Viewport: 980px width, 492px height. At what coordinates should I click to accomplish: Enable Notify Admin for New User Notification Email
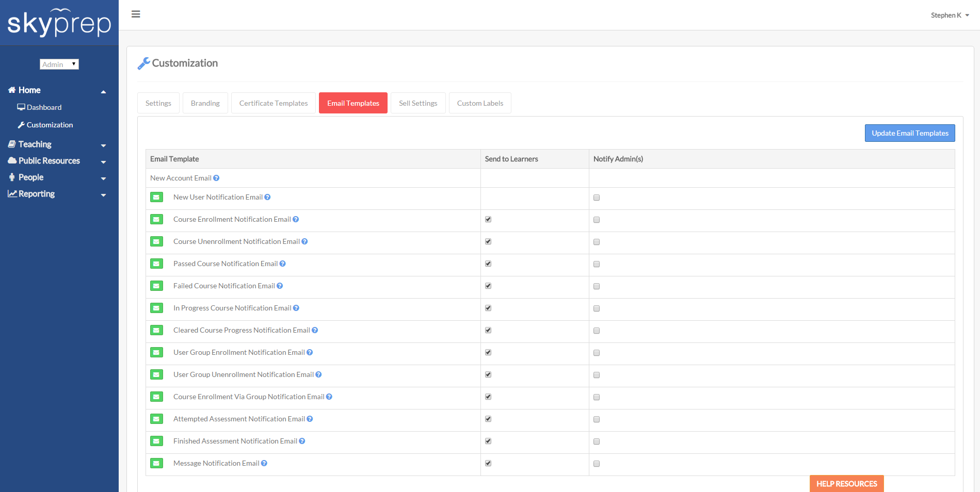[x=597, y=198]
